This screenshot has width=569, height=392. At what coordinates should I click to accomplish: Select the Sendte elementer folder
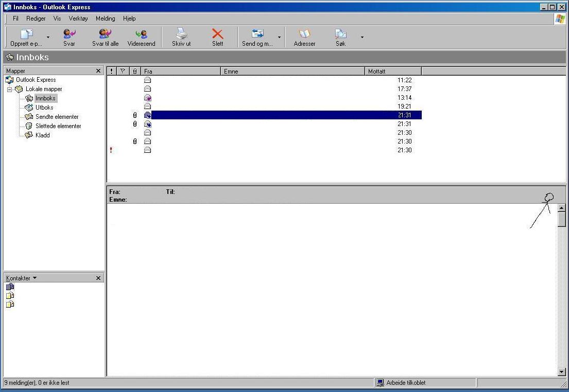57,117
